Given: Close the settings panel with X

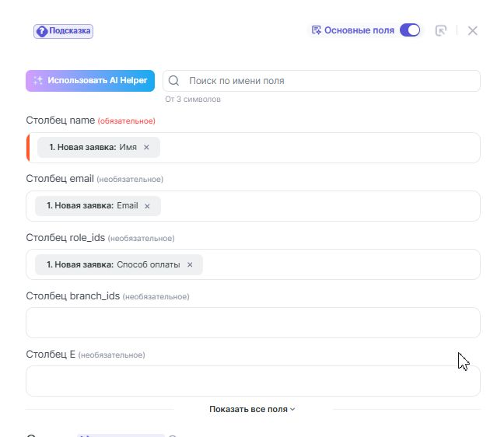Looking at the screenshot, I should coord(472,31).
